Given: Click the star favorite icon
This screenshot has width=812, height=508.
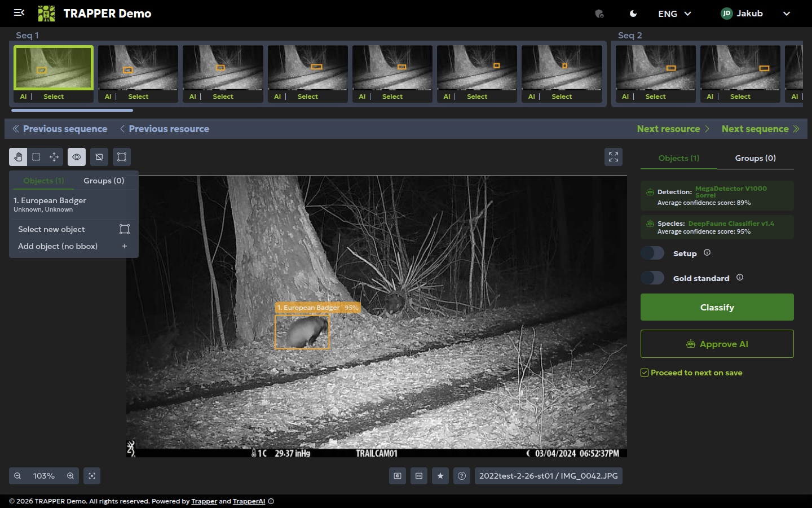Looking at the screenshot, I should [440, 476].
